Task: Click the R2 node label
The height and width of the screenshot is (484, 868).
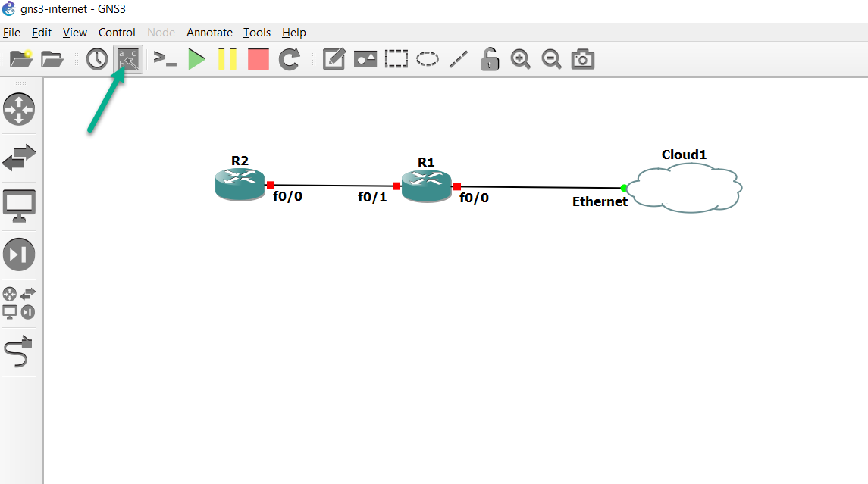Action: pos(240,161)
